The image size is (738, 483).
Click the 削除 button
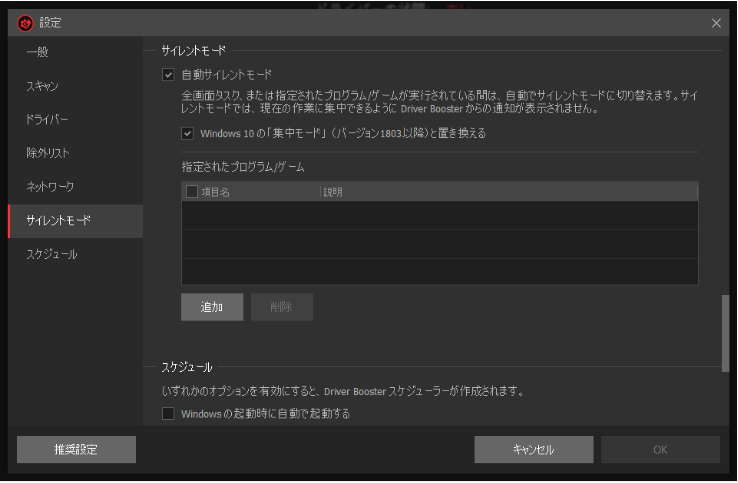(x=281, y=307)
